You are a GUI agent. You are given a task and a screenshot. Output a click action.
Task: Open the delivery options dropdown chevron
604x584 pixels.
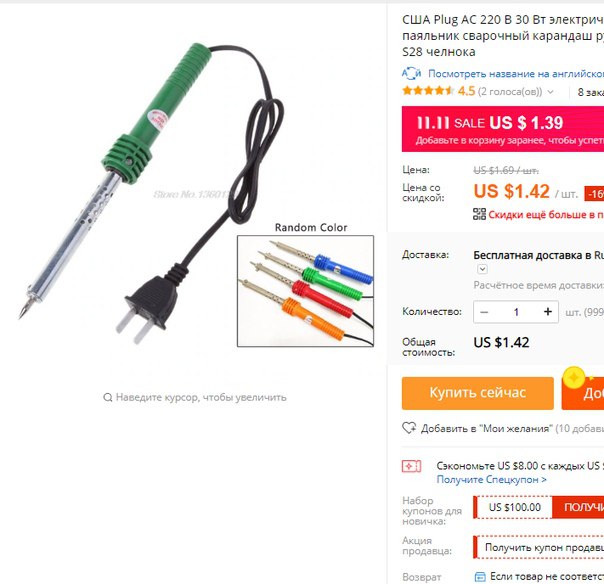coord(482,269)
